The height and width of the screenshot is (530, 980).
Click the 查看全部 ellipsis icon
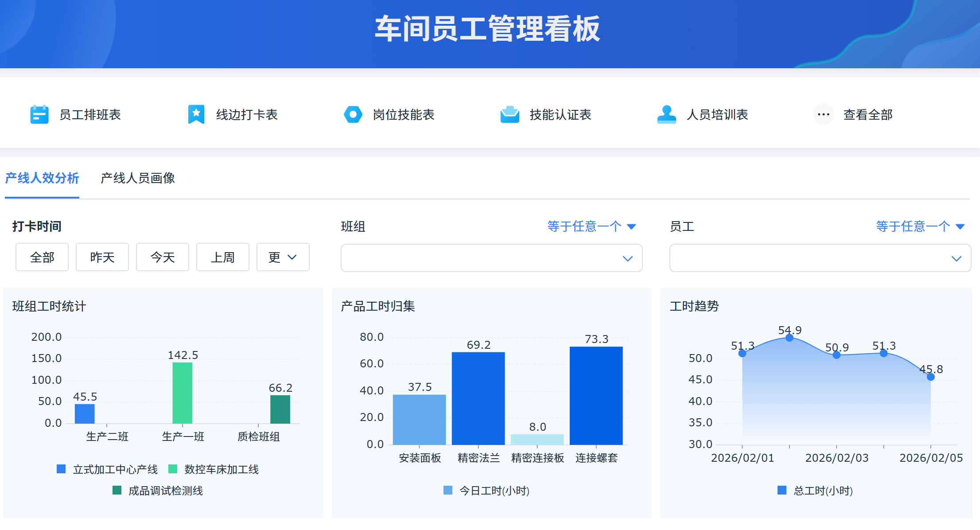click(824, 114)
